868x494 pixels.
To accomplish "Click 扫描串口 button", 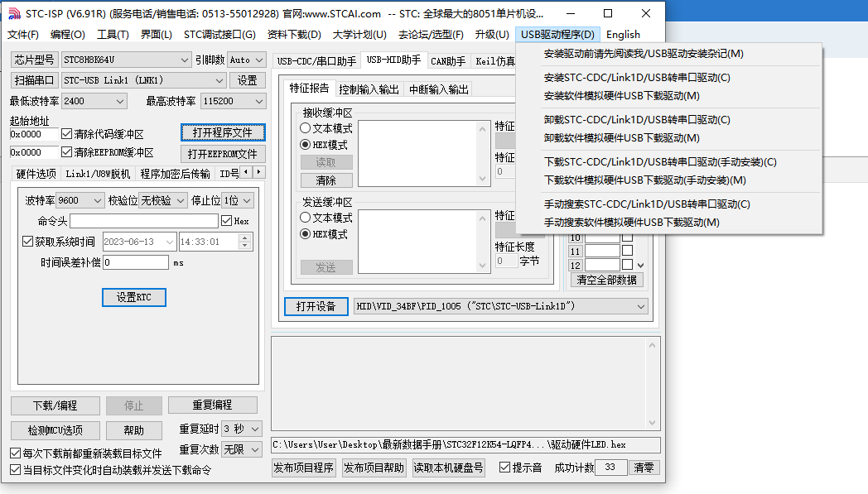I will [34, 80].
